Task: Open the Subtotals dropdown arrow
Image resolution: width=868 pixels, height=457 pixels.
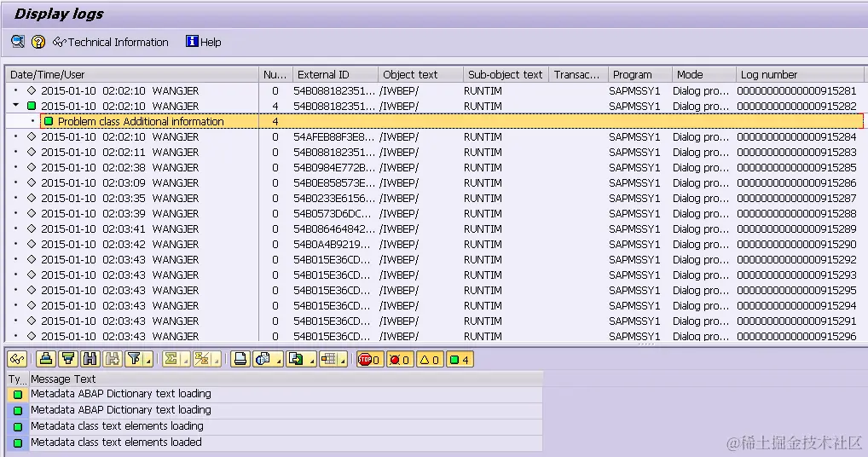Action: pyautogui.click(x=217, y=360)
